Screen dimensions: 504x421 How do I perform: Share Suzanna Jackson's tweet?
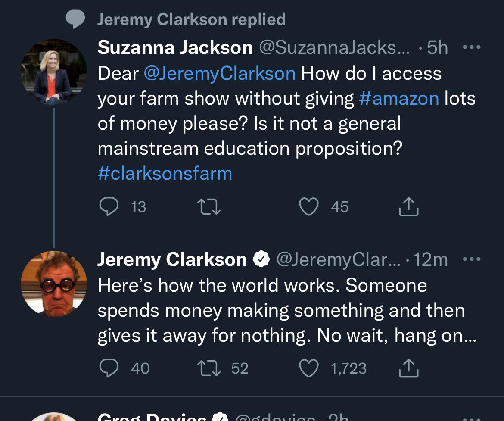(408, 206)
